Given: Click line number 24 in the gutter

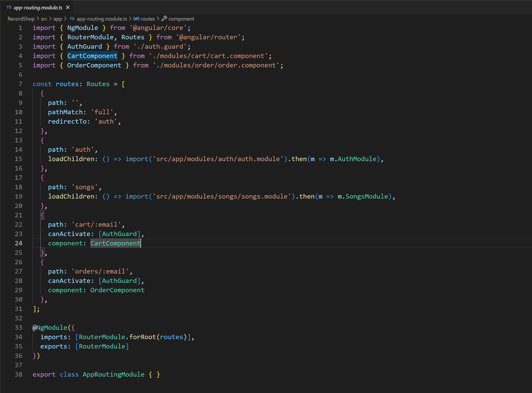Looking at the screenshot, I should click(x=18, y=243).
